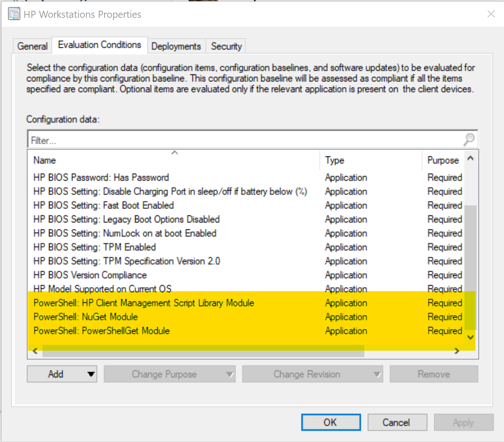Viewport: 504px width, 442px height.
Task: Click the Cancel button
Action: click(x=397, y=422)
